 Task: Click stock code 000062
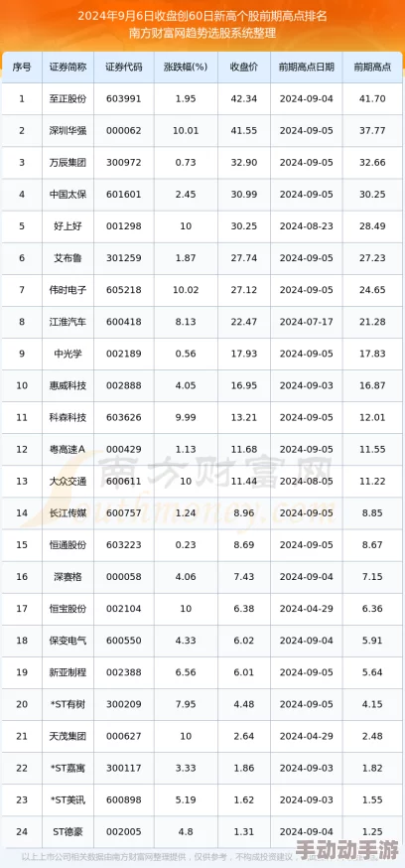tap(124, 131)
